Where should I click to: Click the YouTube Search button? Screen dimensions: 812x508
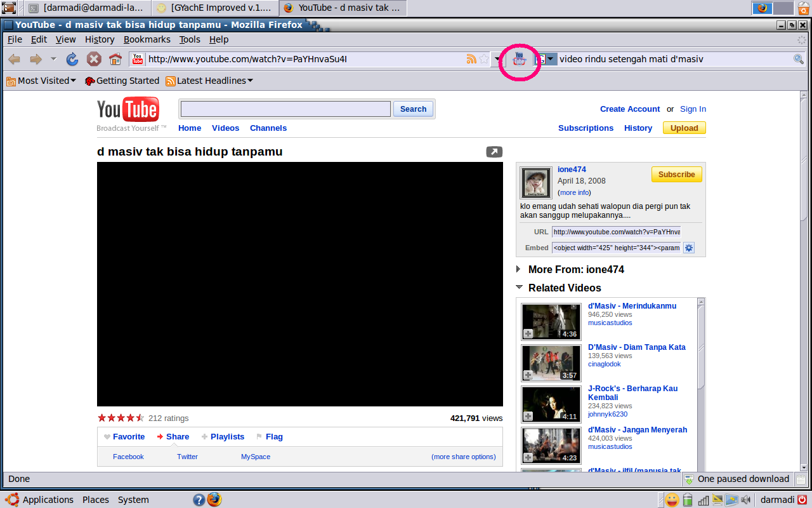tap(413, 109)
